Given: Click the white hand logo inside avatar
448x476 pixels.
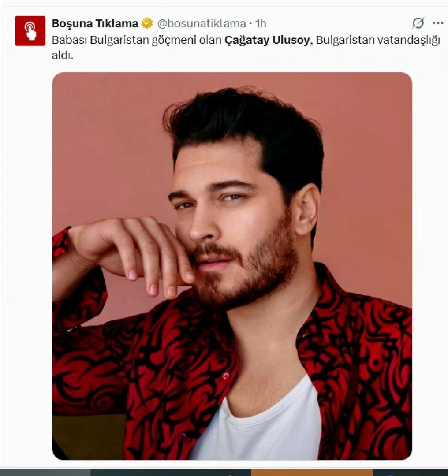Looking at the screenshot, I should (x=30, y=31).
